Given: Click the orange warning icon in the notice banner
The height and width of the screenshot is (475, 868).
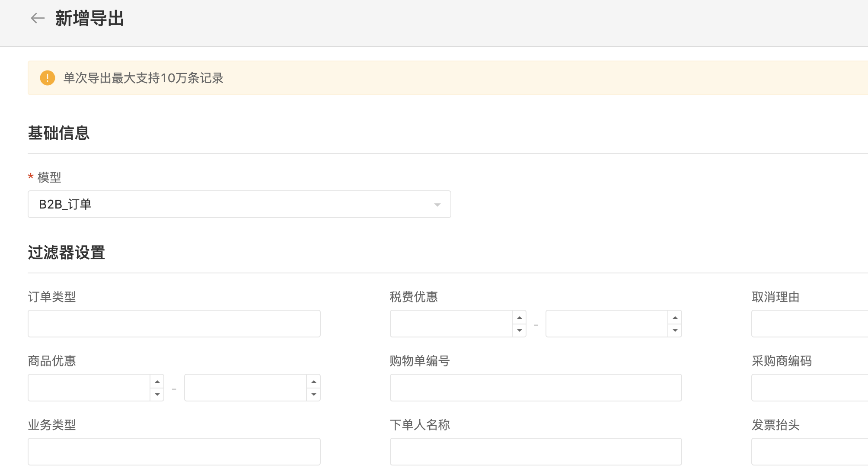Looking at the screenshot, I should [x=48, y=78].
